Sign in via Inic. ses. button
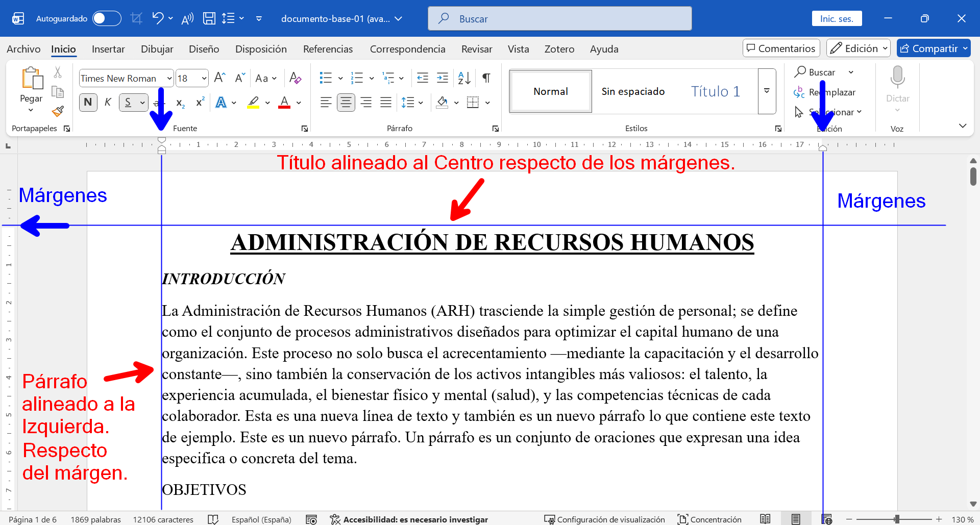980x525 pixels. [x=837, y=18]
